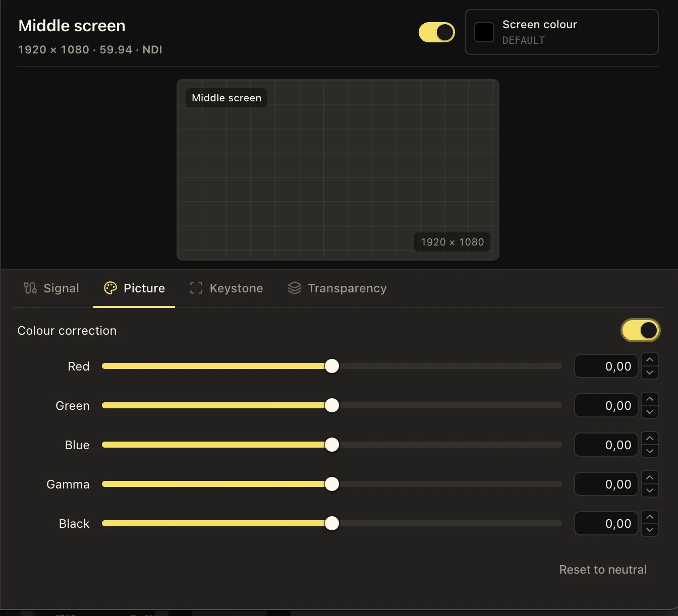
Task: Decrease Black value with down arrow
Action: (x=650, y=530)
